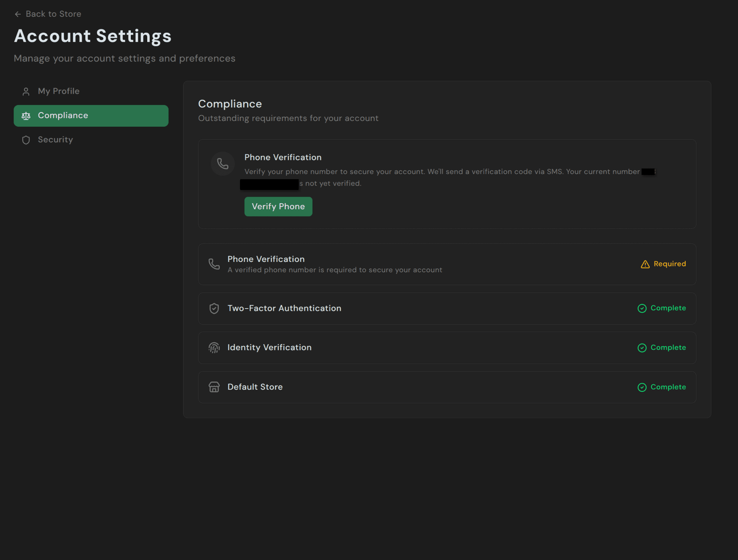Viewport: 738px width, 560px height.
Task: Click the My Profile person icon
Action: [x=26, y=91]
